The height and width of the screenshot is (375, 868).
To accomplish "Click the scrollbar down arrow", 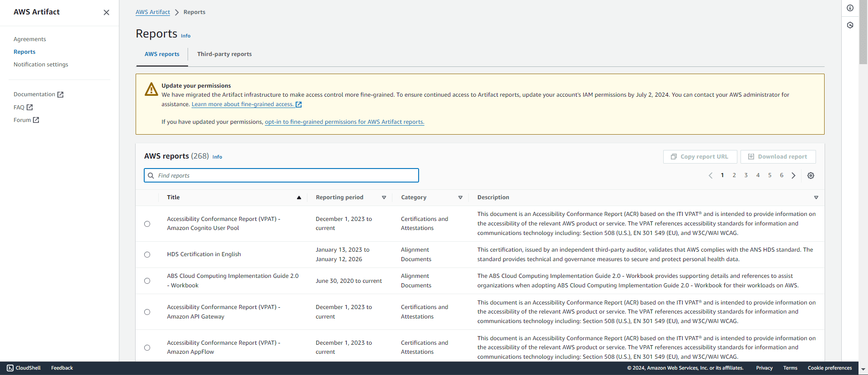I will (863, 370).
